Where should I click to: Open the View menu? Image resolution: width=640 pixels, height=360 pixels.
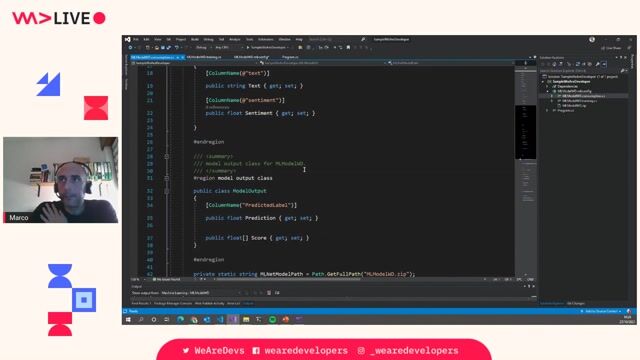[158, 40]
